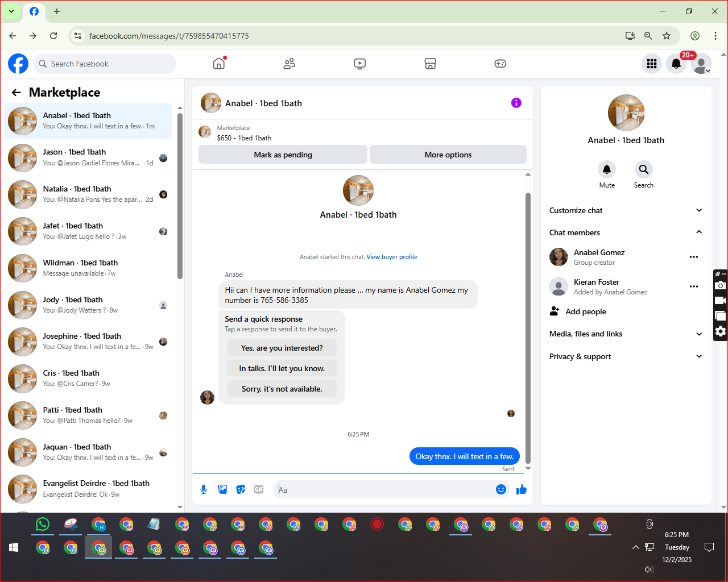Send quick response Yes, are you interested?
Screen dimensions: 728x582
pos(282,348)
